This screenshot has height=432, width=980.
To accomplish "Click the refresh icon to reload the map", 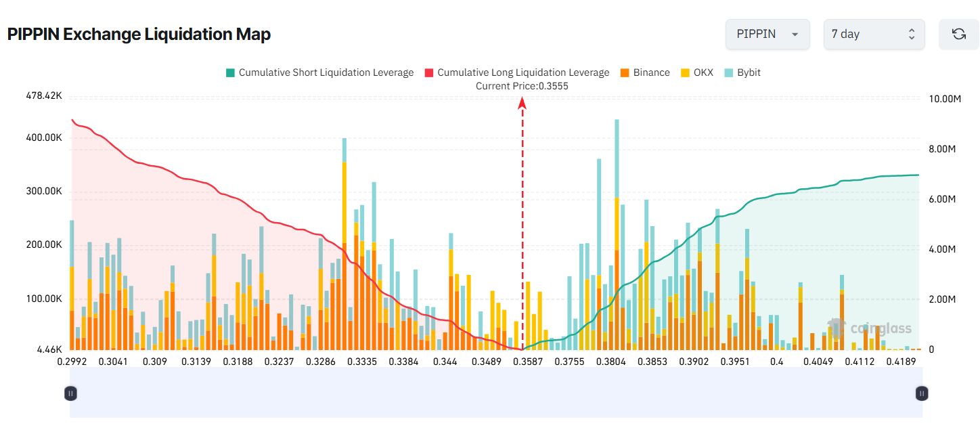I will 958,34.
